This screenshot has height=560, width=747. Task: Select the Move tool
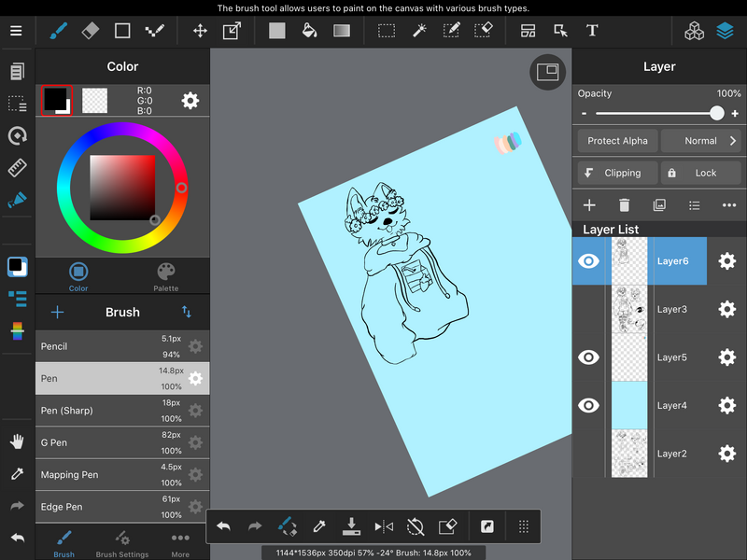[x=200, y=31]
